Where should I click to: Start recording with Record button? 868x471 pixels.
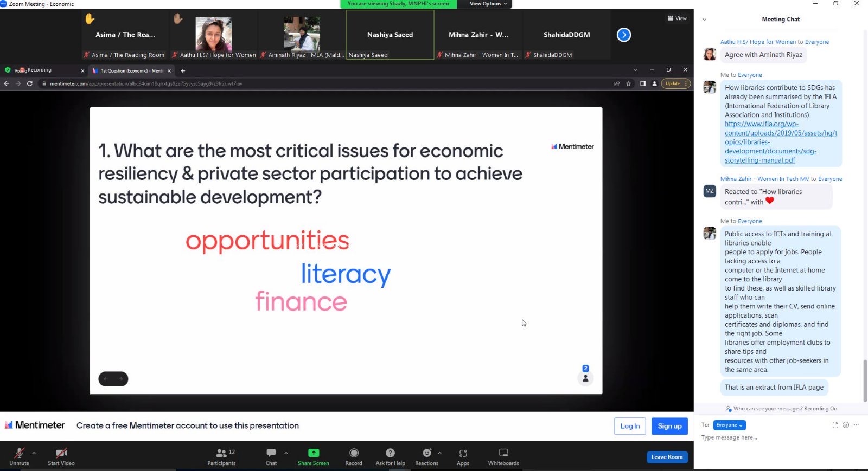[x=354, y=453]
